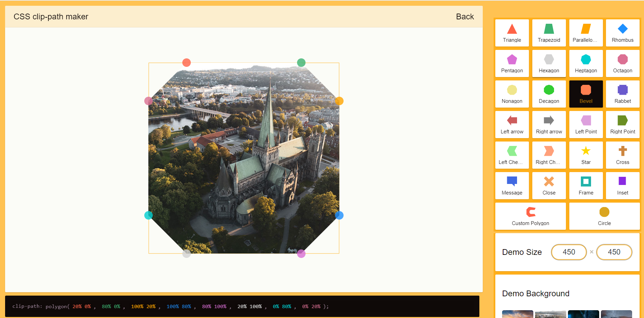
Task: Click the 'Demo Size' label
Action: pyautogui.click(x=522, y=252)
